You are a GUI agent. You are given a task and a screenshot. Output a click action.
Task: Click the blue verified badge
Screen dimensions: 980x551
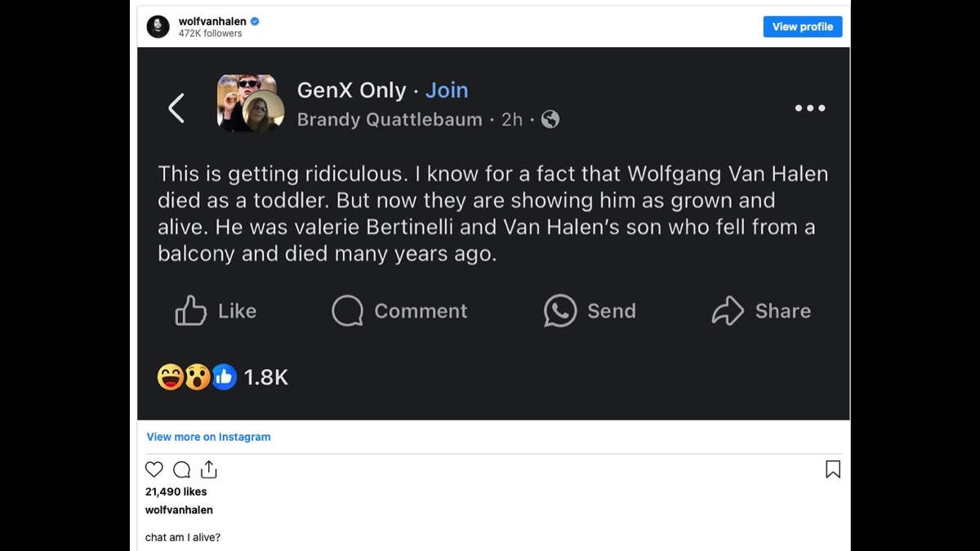[255, 21]
